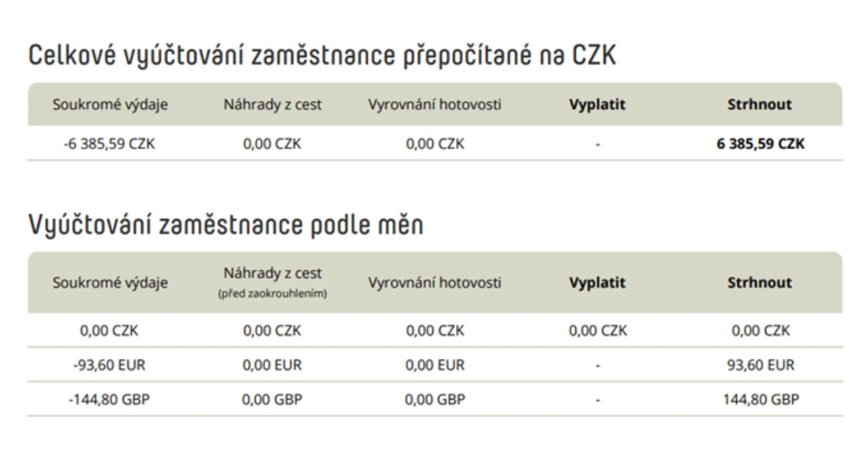Click the heading 'Celkové vyúčtování zaměstnance přepočítané na CZK'
This screenshot has height=473, width=868.
click(x=322, y=56)
